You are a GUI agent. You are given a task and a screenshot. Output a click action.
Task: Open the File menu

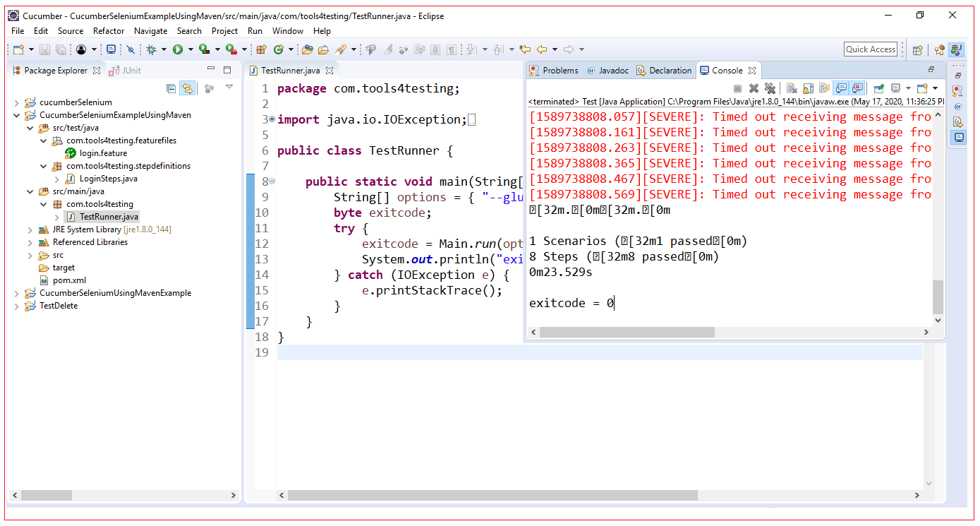(18, 31)
